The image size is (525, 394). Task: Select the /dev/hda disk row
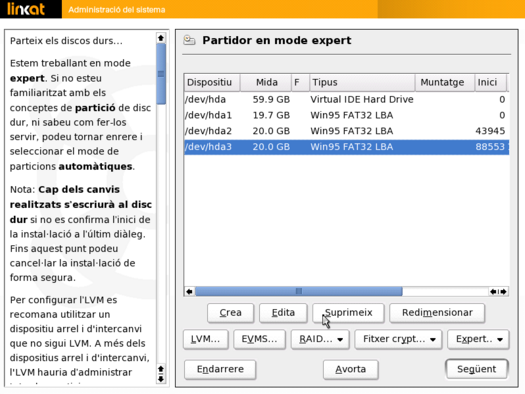[347, 99]
